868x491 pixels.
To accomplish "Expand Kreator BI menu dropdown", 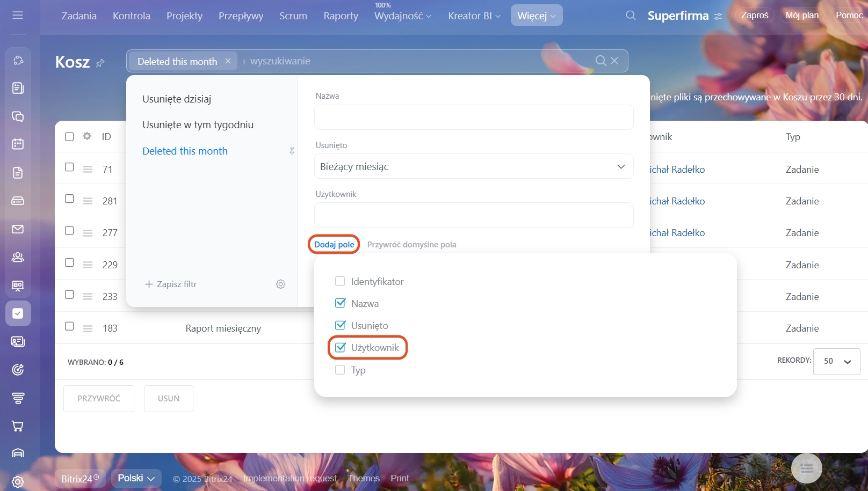I will [474, 16].
